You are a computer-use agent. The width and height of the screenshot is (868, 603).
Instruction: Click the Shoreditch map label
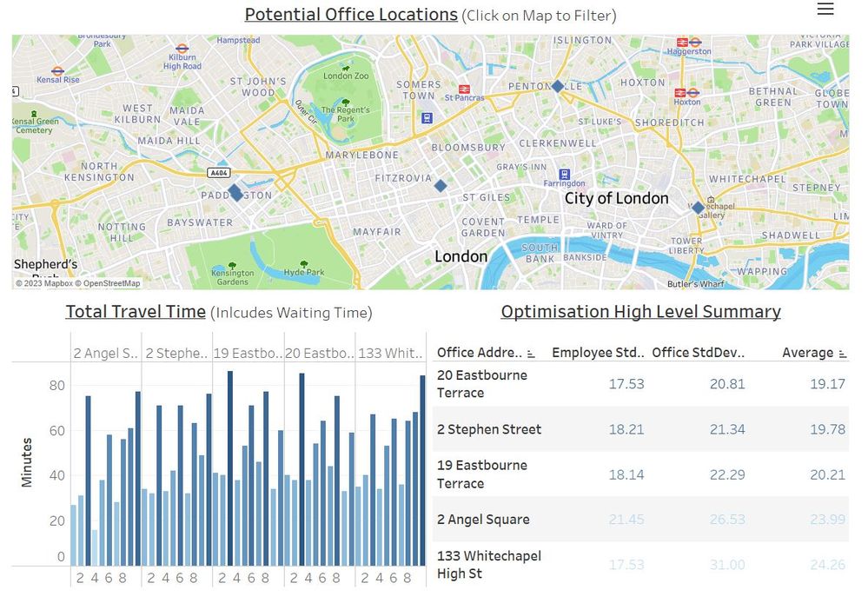(x=670, y=123)
